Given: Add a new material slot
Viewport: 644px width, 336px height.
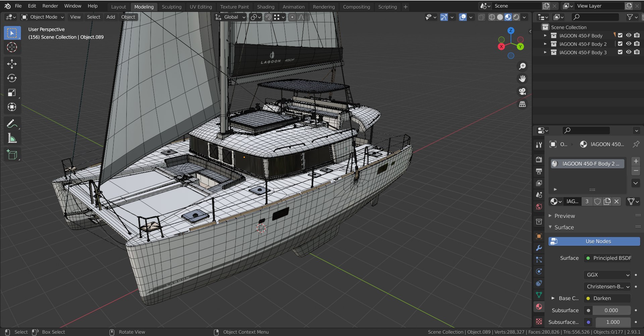Looking at the screenshot, I should (x=636, y=161).
